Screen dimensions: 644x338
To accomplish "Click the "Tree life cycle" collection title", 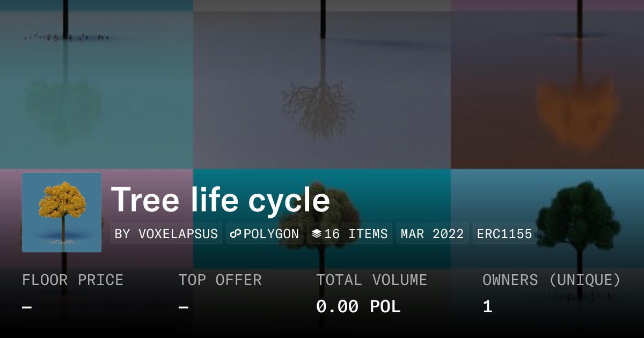I will [220, 200].
